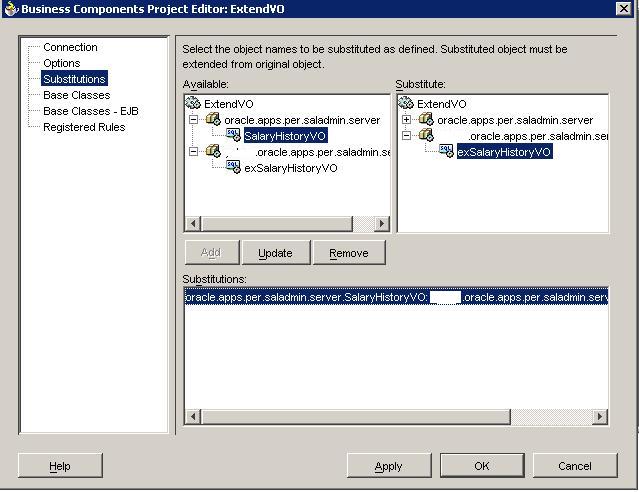Click the oracle.apps.per.saladmin.server package icon in Available tree
This screenshot has height=492, width=639.
click(213, 119)
